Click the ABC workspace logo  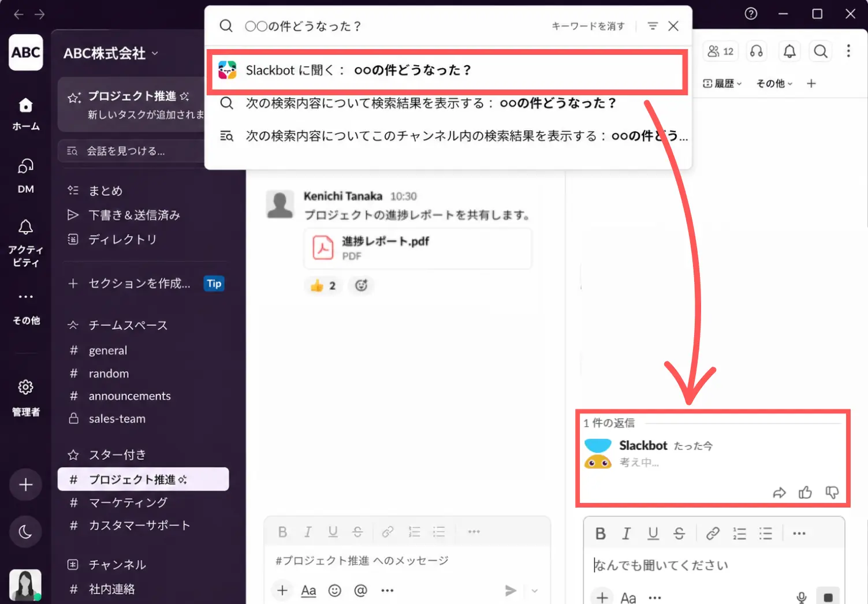(x=25, y=53)
